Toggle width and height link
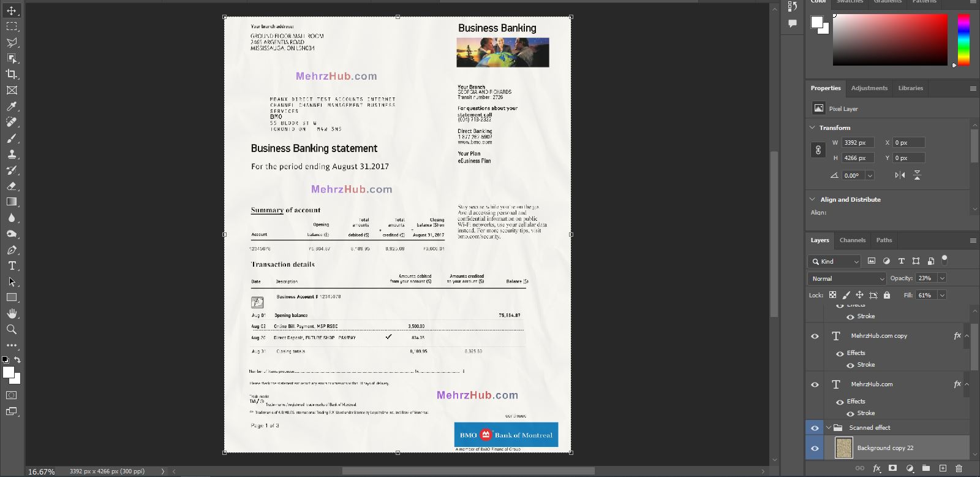 [x=818, y=150]
